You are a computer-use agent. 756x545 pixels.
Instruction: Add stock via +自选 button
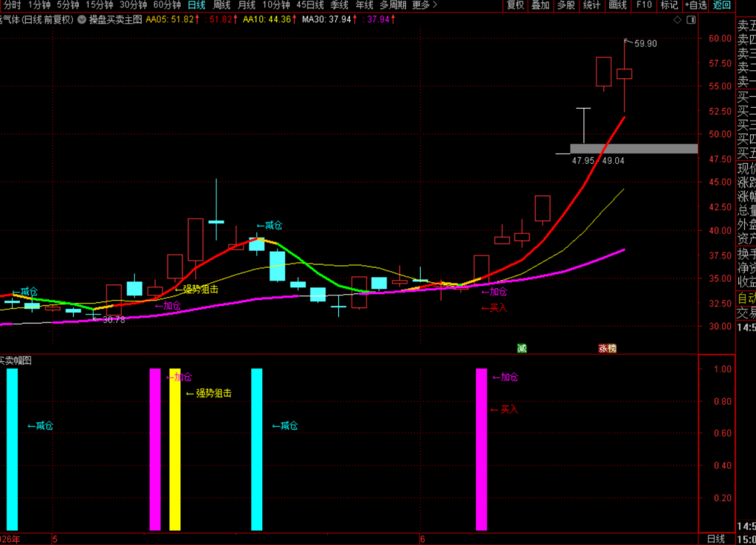(695, 5)
